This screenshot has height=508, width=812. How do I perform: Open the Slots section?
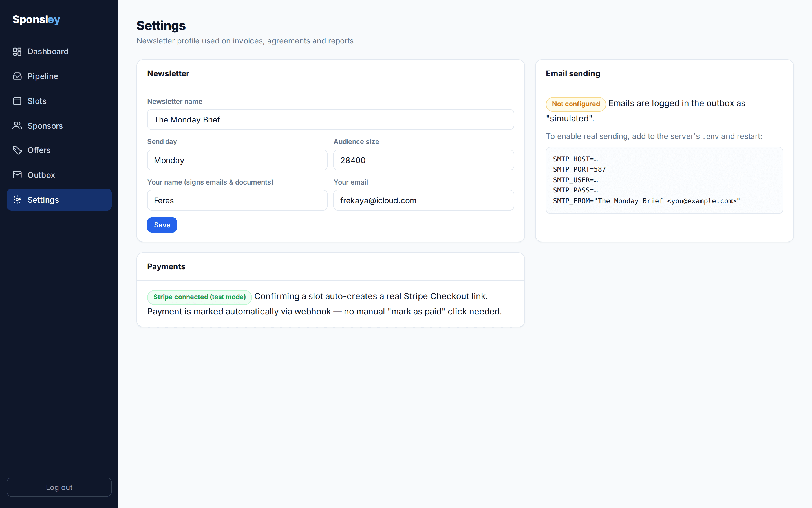59,101
